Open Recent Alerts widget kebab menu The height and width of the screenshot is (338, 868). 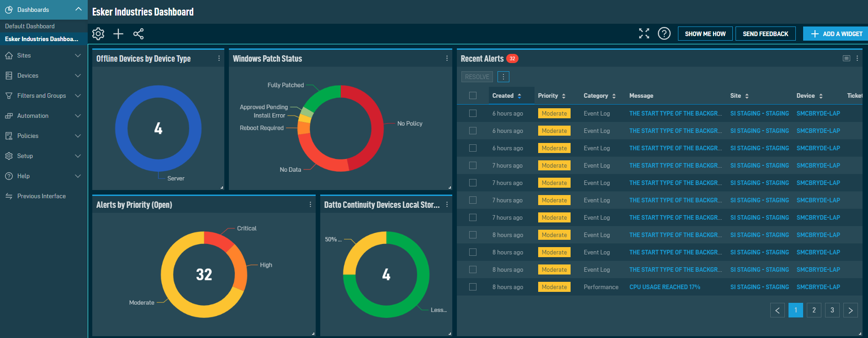tap(857, 58)
